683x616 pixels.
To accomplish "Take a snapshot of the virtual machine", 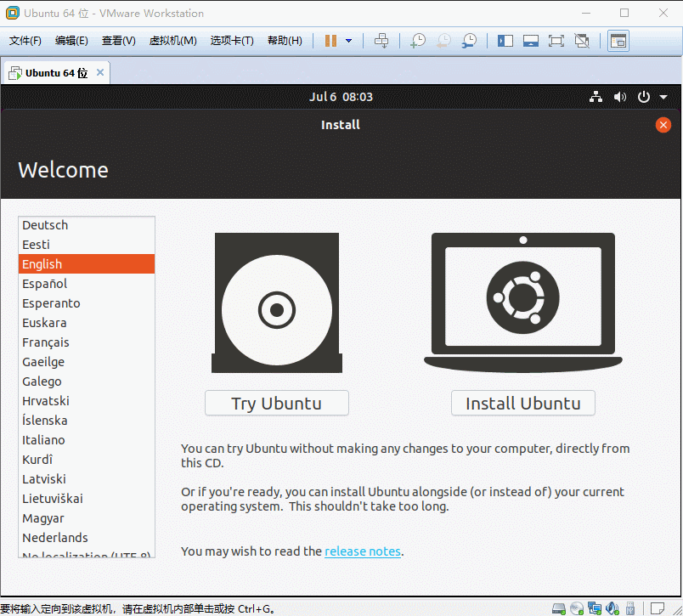I will tap(417, 41).
